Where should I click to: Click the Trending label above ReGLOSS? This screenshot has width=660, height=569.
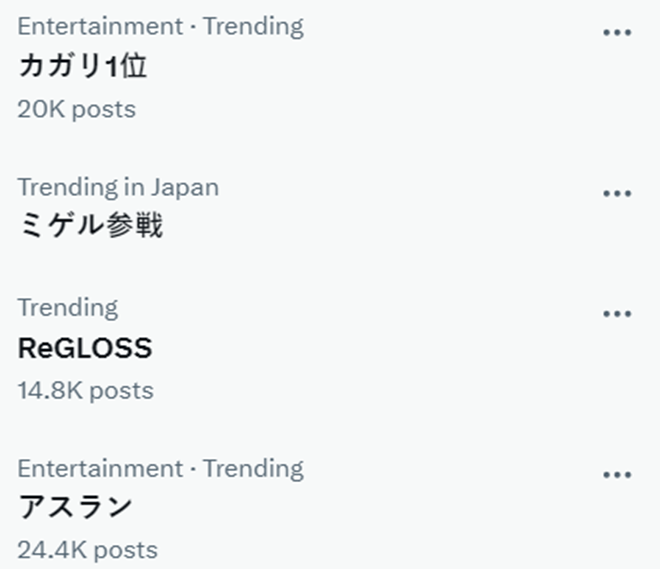pyautogui.click(x=67, y=307)
